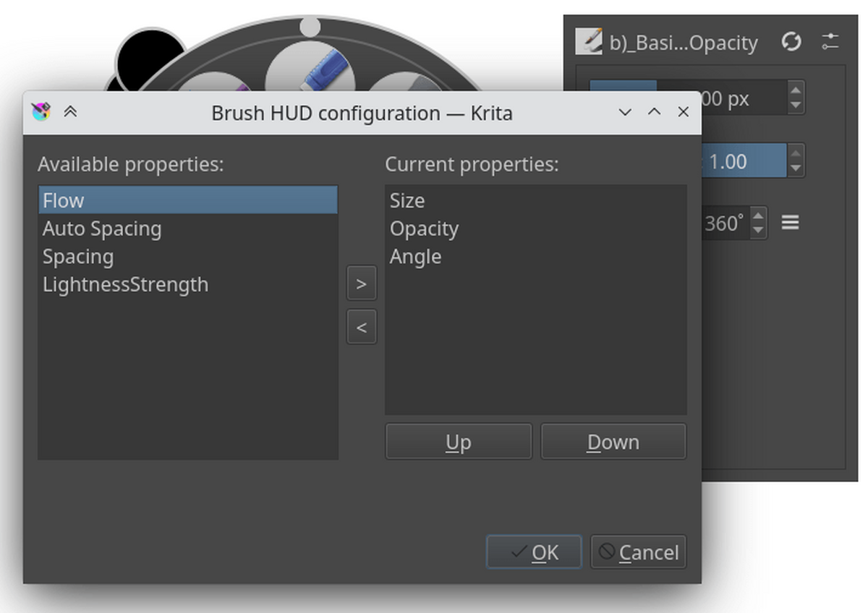868x613 pixels.
Task: Click the keep-above double chevron icon
Action: (70, 112)
